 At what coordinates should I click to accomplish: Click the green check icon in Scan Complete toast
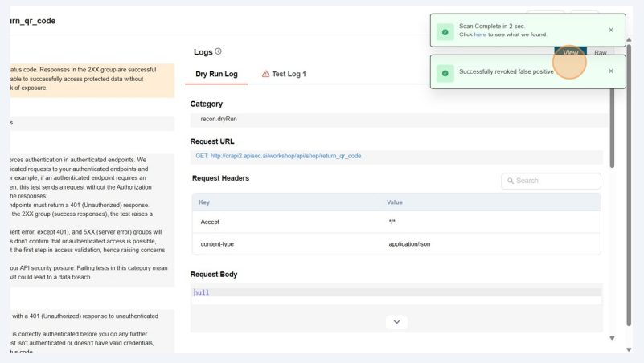(444, 31)
